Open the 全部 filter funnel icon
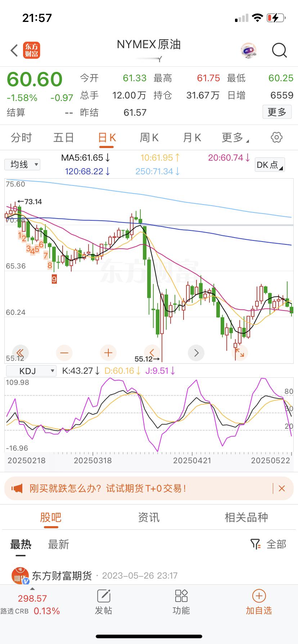This screenshot has width=298, height=644. point(255,544)
